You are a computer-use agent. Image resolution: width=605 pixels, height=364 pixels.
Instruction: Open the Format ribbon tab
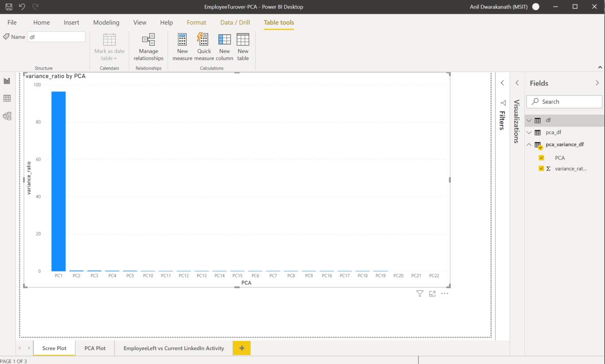pyautogui.click(x=196, y=23)
